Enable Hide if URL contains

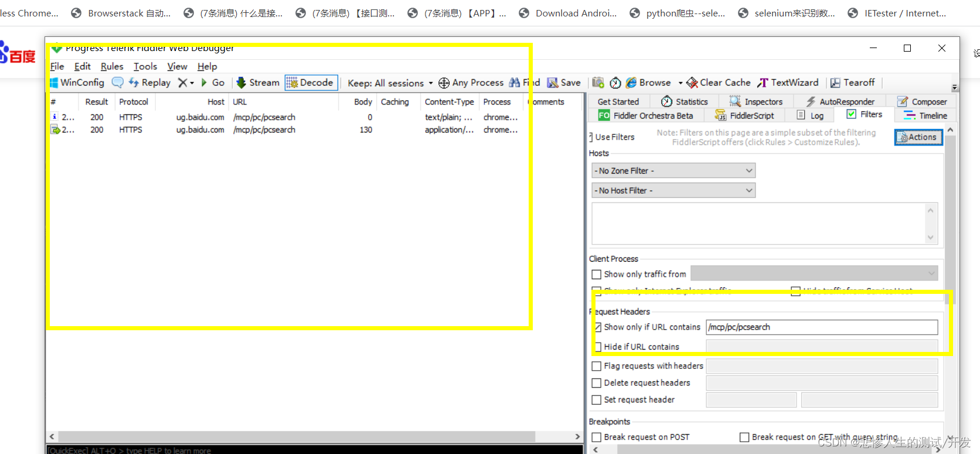tap(598, 347)
